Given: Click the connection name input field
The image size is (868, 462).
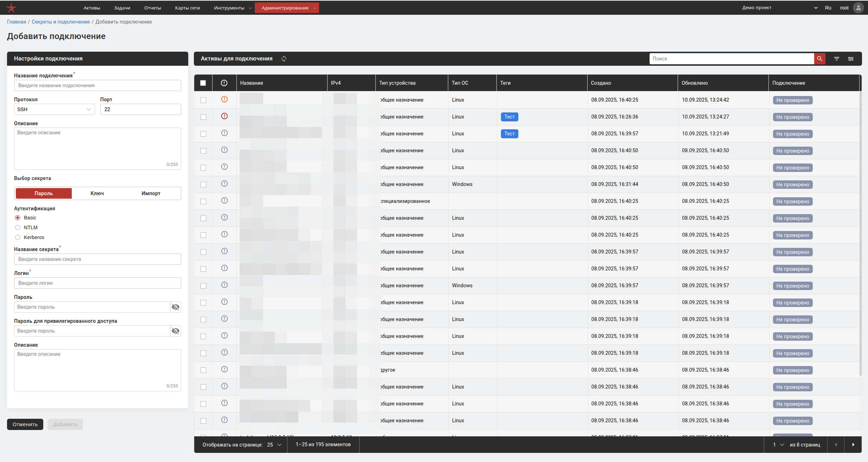Looking at the screenshot, I should (97, 85).
